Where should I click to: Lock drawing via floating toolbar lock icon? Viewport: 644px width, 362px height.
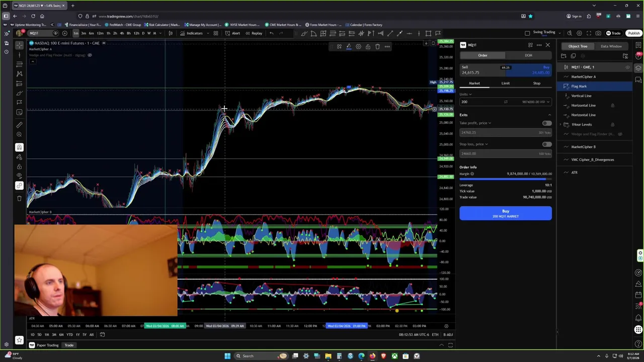(x=368, y=47)
